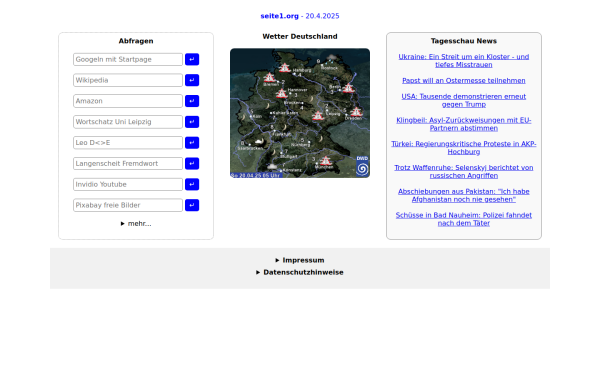Click the Leo D<>E input field
600x375 pixels.
click(x=128, y=143)
